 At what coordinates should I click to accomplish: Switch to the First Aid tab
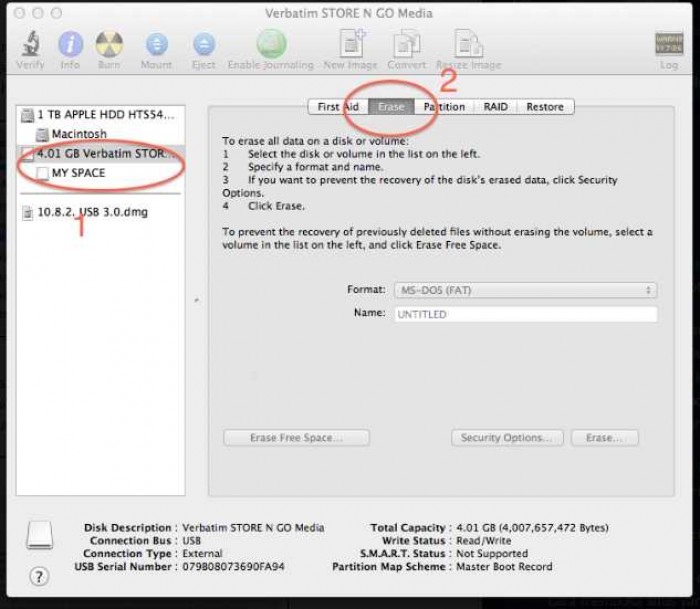click(x=338, y=107)
